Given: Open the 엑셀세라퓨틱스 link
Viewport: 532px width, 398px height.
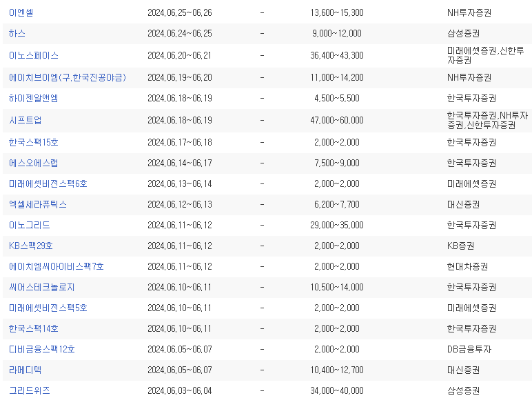Looking at the screenshot, I should pos(38,205).
